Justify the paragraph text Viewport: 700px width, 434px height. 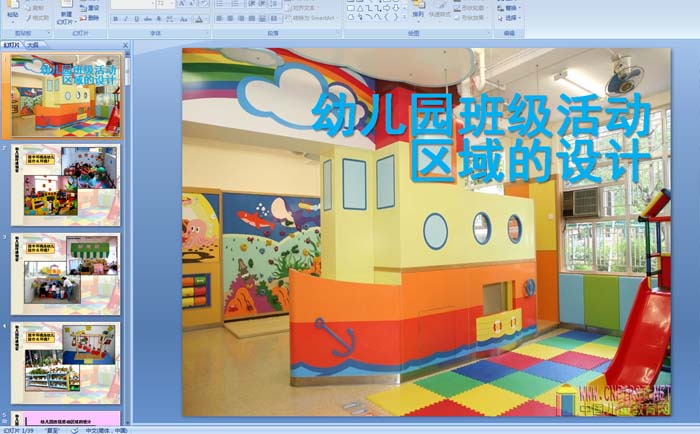coord(251,18)
